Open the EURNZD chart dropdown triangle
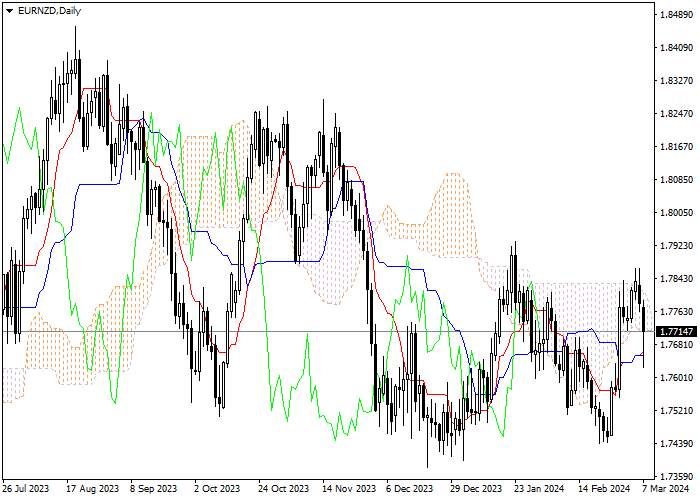Image resolution: width=700 pixels, height=500 pixels. [x=10, y=11]
